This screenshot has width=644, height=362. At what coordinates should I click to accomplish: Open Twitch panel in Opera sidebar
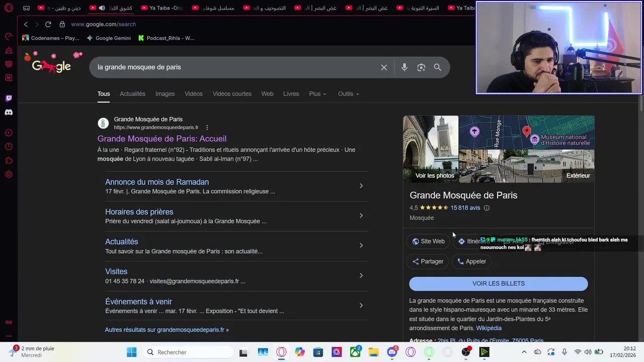[9, 99]
